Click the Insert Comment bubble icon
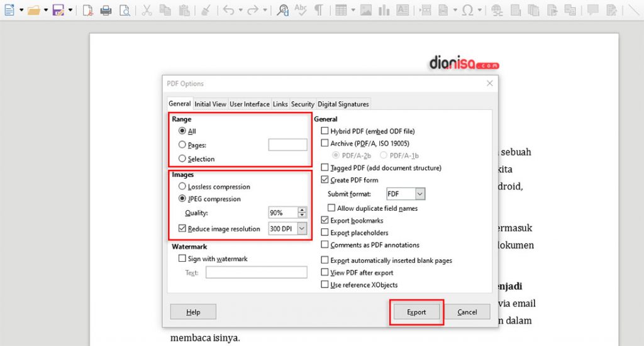This screenshot has width=644, height=346. click(592, 9)
